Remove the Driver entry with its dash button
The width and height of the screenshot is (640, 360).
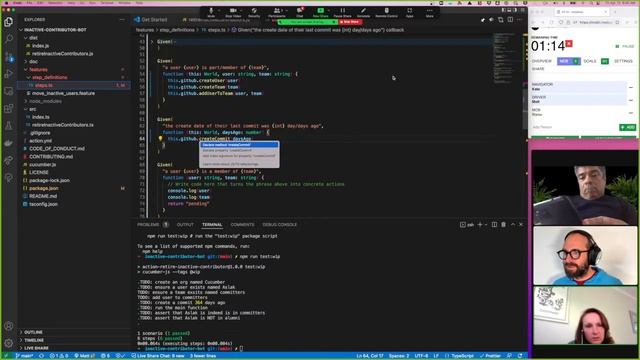point(631,100)
